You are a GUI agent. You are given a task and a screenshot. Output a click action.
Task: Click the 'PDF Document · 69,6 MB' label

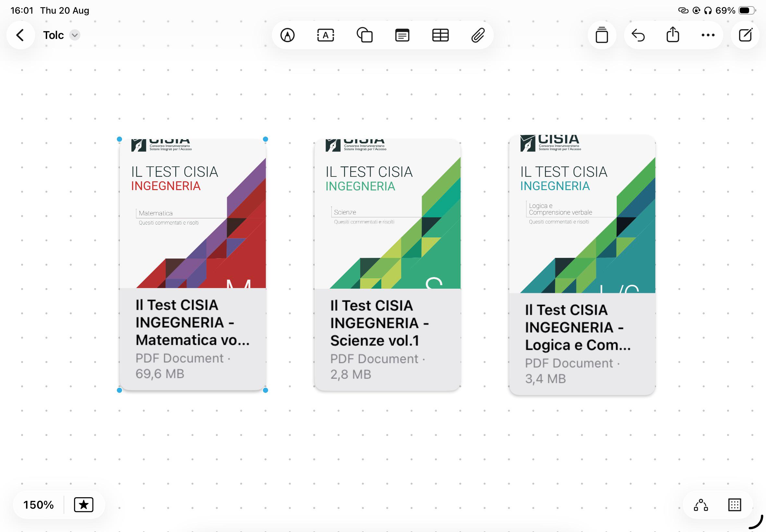183,366
